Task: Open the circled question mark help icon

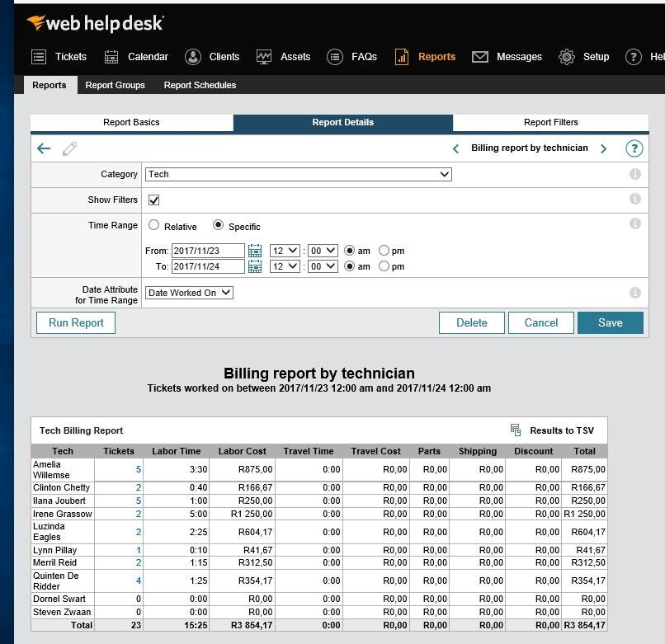Action: tap(634, 148)
